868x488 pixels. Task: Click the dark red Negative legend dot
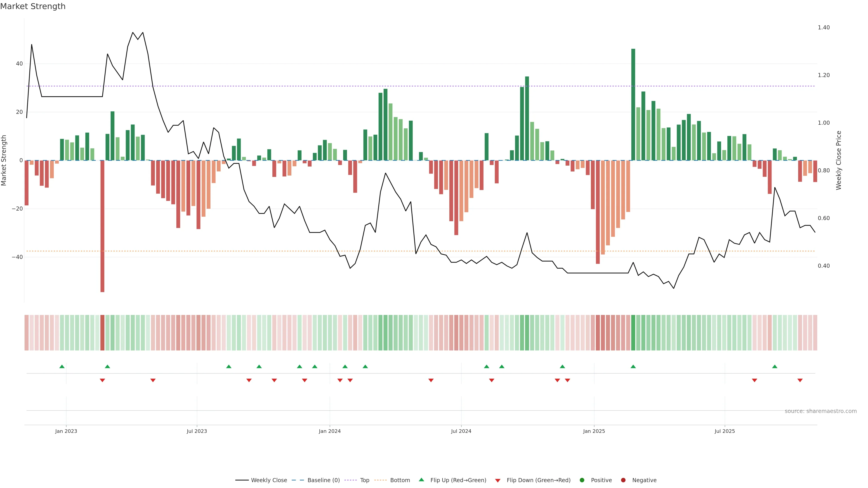coord(623,480)
